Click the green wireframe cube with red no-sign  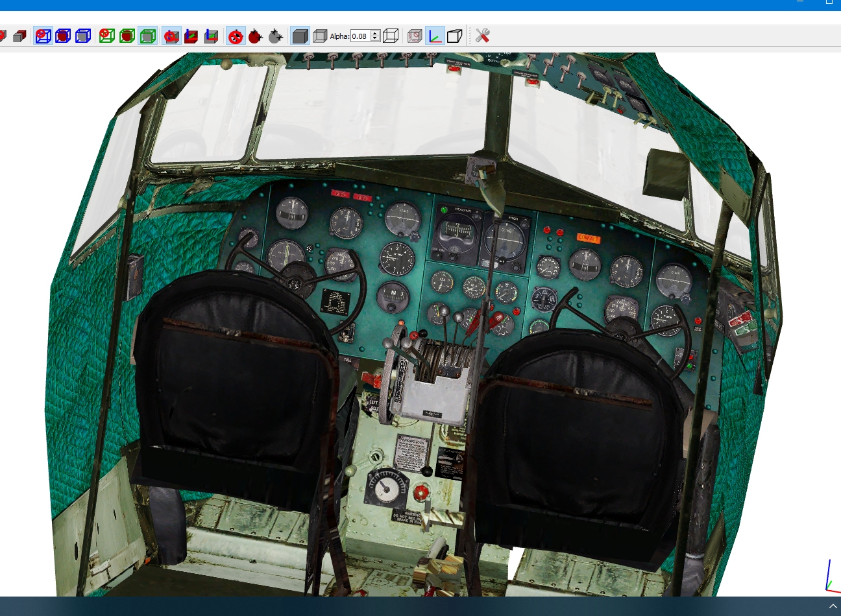[x=107, y=36]
